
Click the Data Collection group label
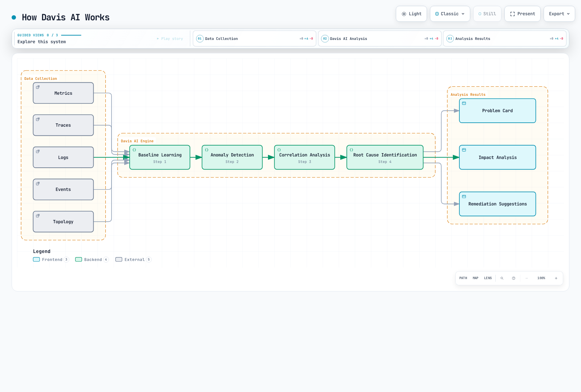click(x=41, y=79)
